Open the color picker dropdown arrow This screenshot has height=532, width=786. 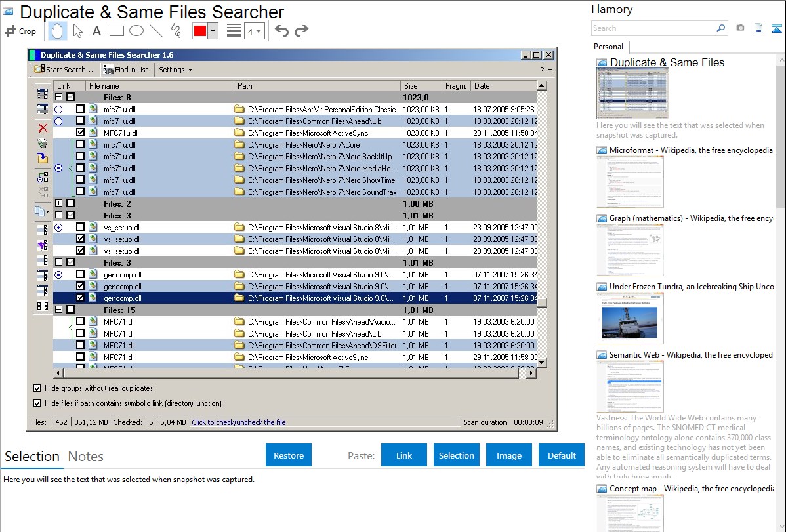(x=213, y=31)
